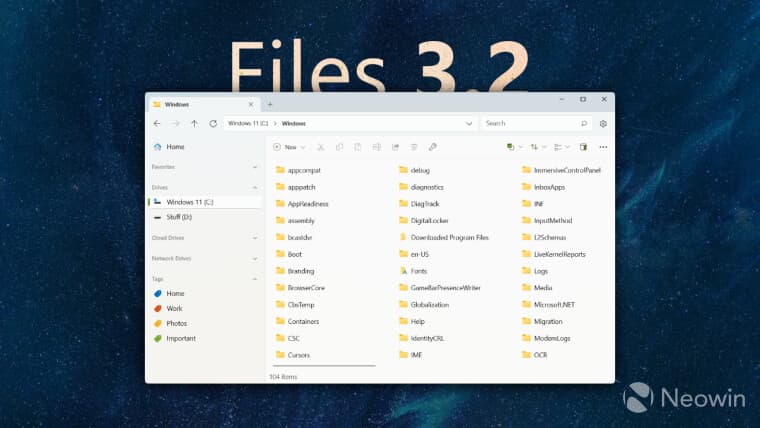The height and width of the screenshot is (428, 760).
Task: Open the Layout options dropdown
Action: point(561,147)
